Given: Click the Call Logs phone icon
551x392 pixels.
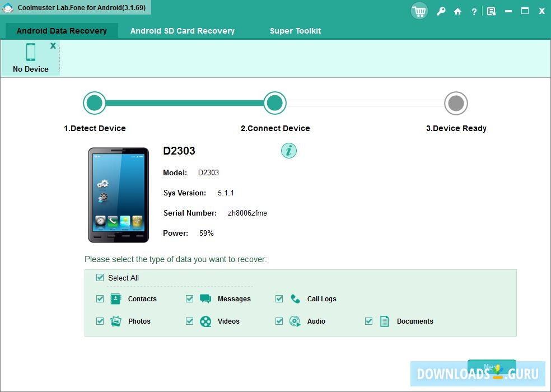Looking at the screenshot, I should [x=295, y=299].
